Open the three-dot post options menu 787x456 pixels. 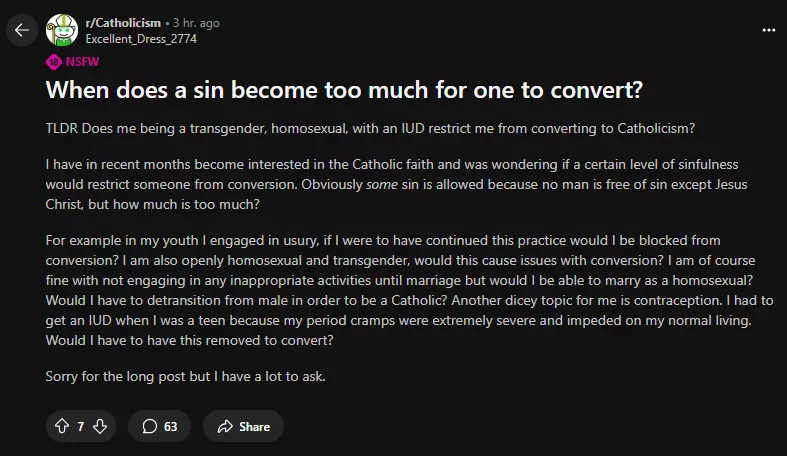click(768, 30)
